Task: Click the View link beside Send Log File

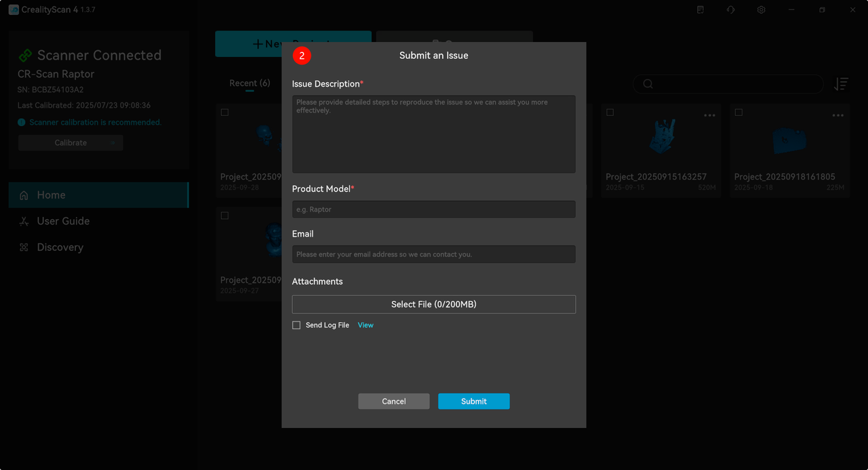Action: click(366, 326)
